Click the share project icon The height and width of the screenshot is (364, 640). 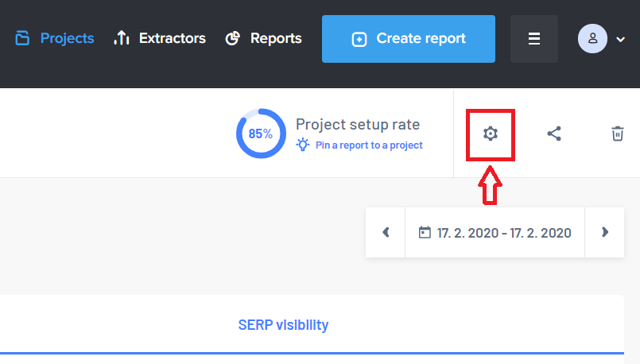pos(554,134)
